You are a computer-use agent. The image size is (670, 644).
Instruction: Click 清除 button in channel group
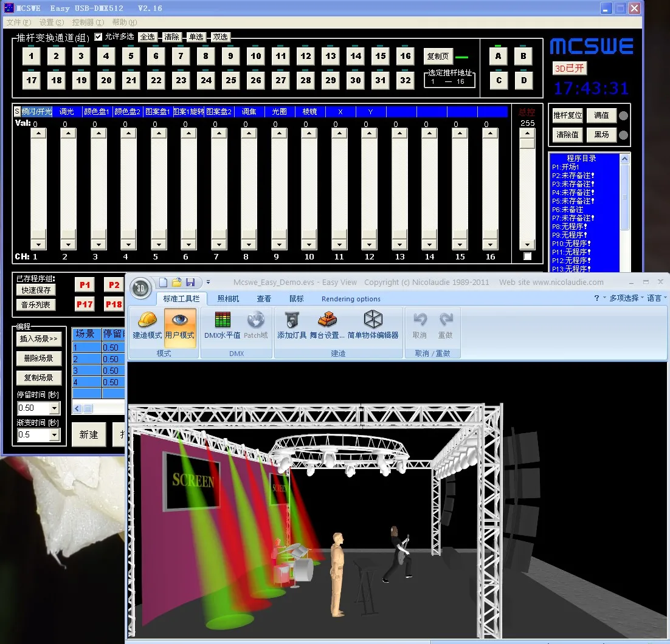click(x=172, y=37)
